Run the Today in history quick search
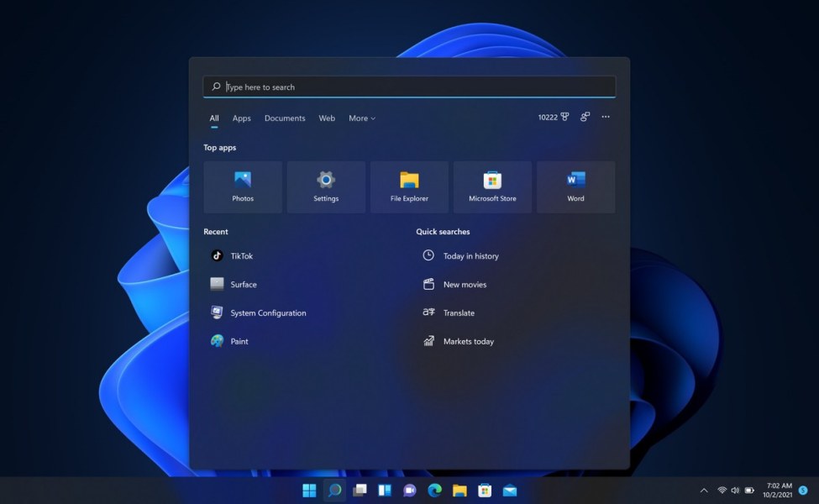 pos(470,256)
